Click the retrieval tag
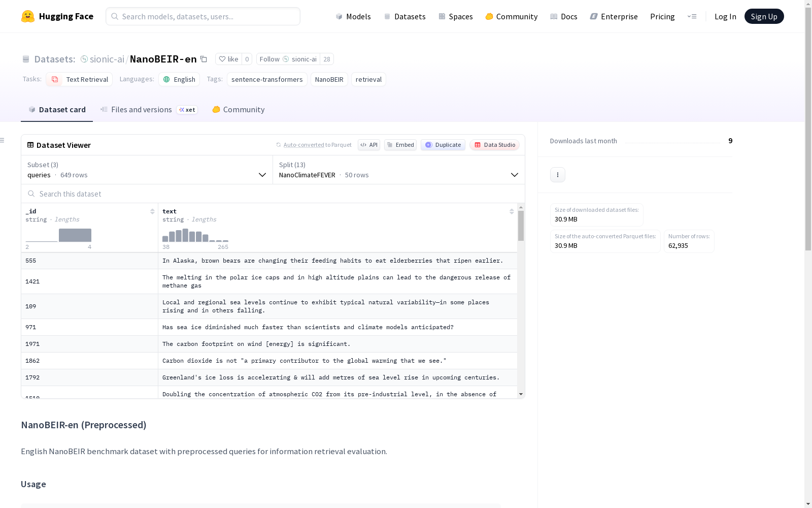 (368, 79)
